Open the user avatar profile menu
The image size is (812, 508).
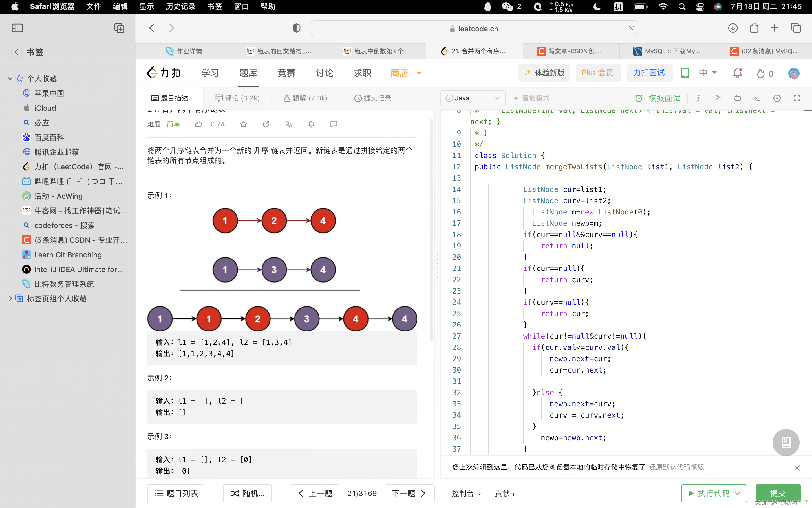(794, 73)
